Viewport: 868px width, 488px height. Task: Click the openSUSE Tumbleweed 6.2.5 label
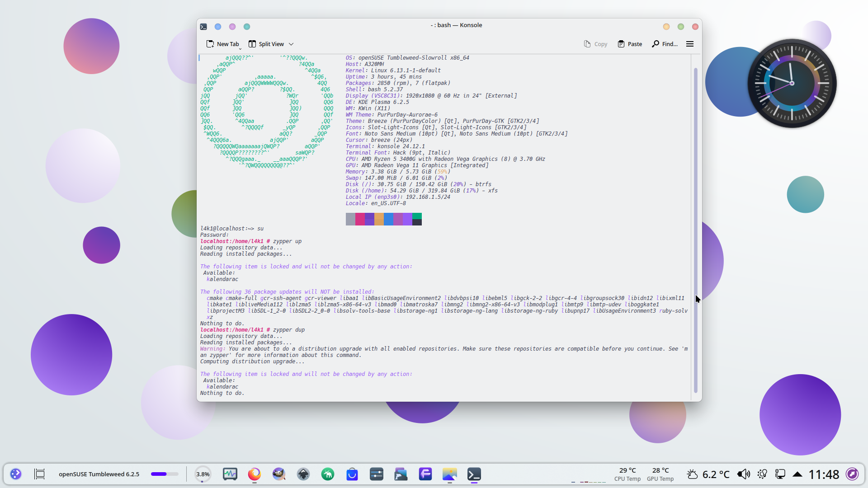(x=99, y=474)
